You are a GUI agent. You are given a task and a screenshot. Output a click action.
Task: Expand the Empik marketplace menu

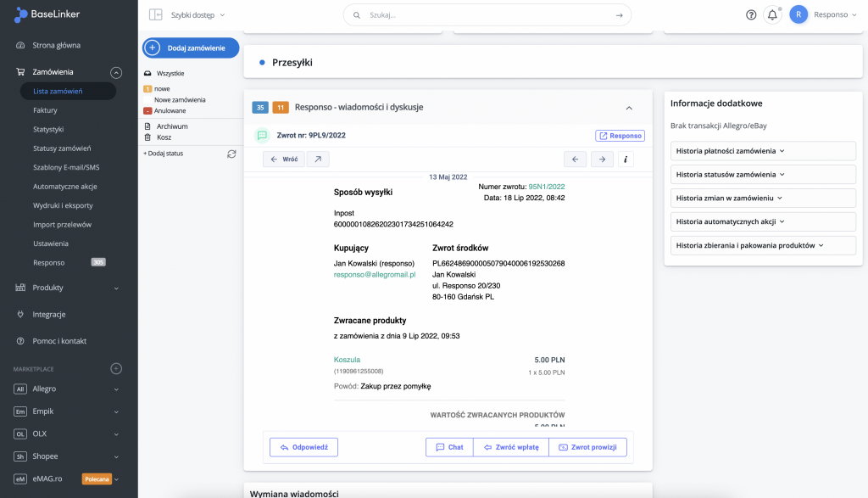(116, 411)
